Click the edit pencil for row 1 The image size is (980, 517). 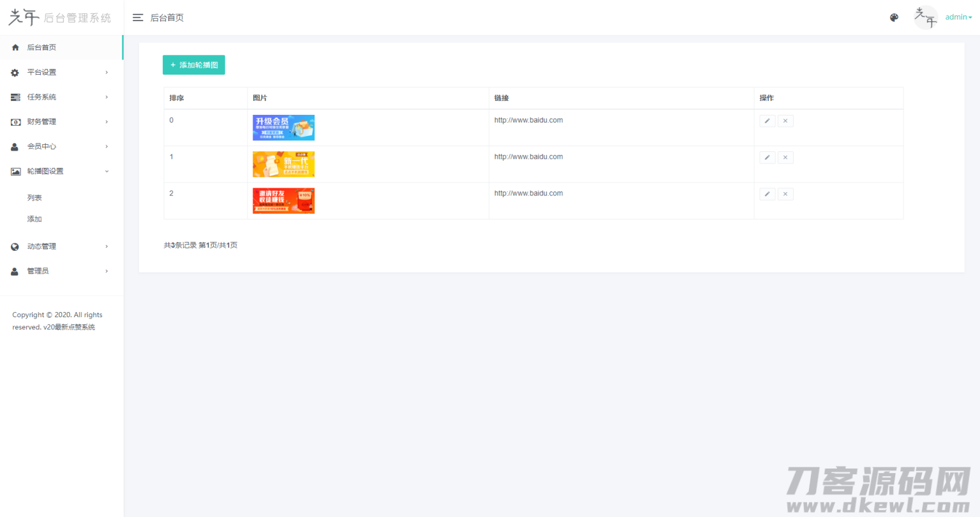point(768,157)
